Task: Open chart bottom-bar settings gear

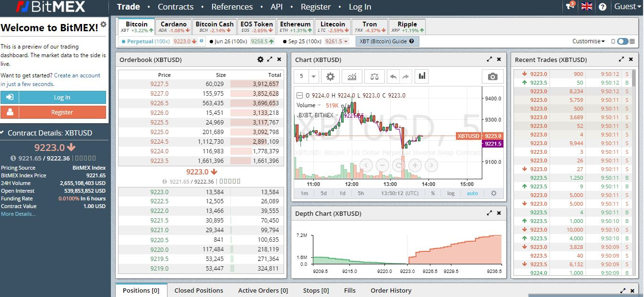Action: [494, 193]
